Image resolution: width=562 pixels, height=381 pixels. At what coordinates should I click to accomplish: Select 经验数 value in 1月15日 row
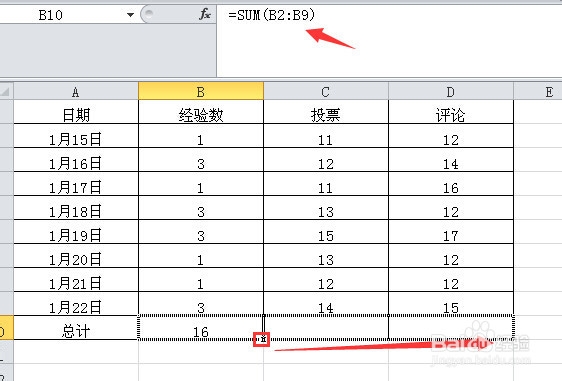(201, 136)
